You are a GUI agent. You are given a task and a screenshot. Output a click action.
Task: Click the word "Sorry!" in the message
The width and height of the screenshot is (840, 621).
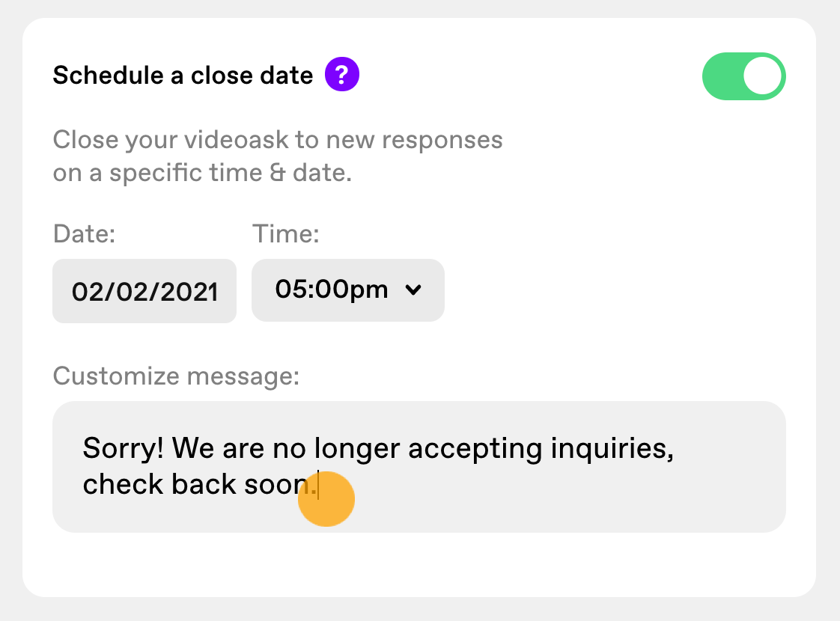pyautogui.click(x=124, y=447)
